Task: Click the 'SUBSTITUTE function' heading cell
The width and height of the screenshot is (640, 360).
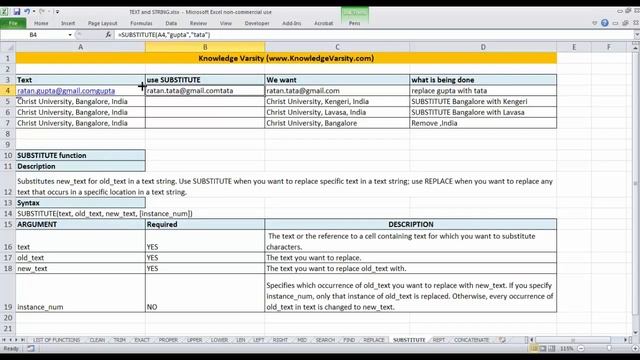Action: [80, 156]
